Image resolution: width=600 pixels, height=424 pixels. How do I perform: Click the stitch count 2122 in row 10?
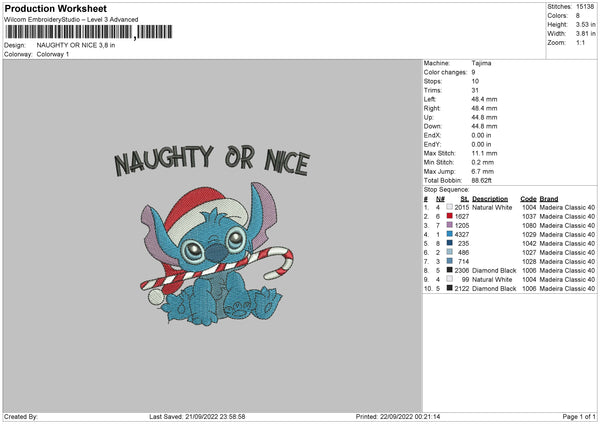point(461,289)
